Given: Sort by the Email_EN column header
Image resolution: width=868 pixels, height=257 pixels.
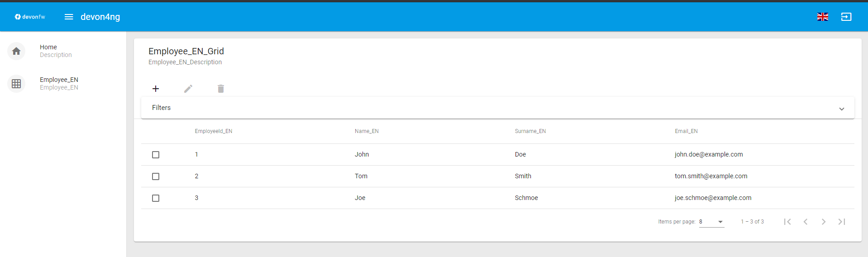Looking at the screenshot, I should pyautogui.click(x=686, y=131).
